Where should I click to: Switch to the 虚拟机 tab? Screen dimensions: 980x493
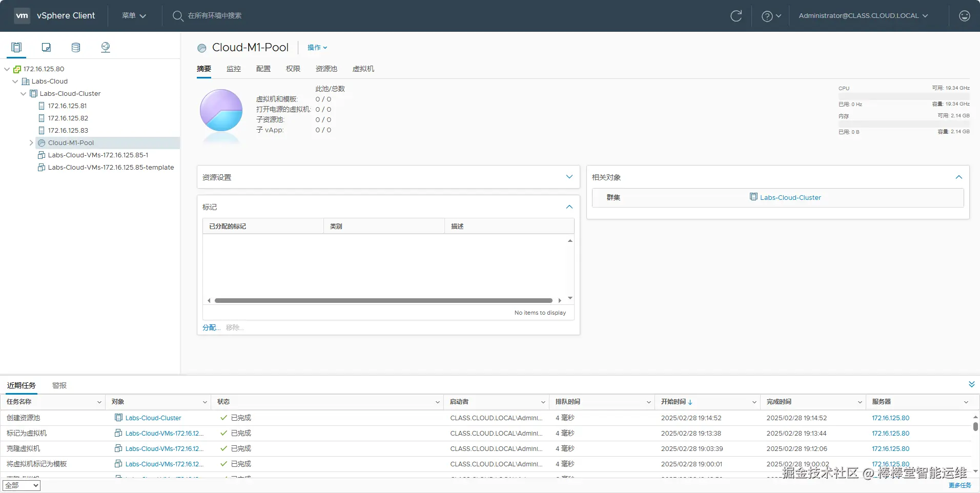363,69
